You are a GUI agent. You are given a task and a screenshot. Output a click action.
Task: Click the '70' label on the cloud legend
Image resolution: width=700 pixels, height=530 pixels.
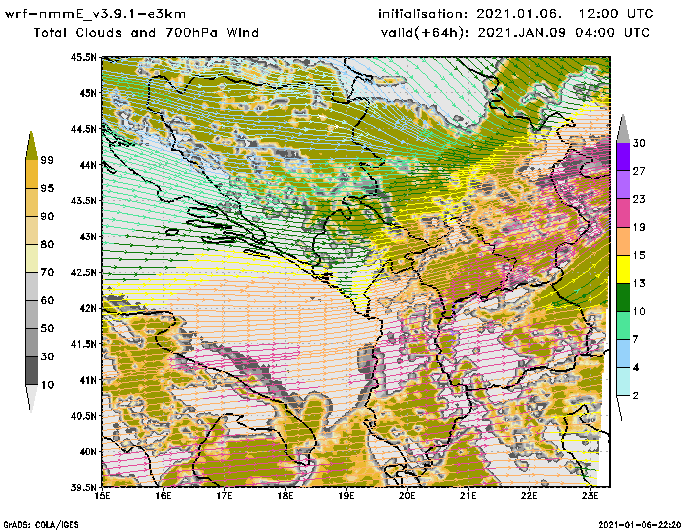47,272
